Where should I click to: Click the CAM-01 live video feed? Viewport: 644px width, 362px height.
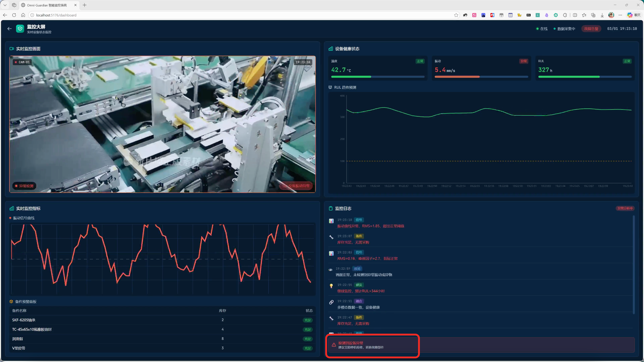[x=163, y=124]
